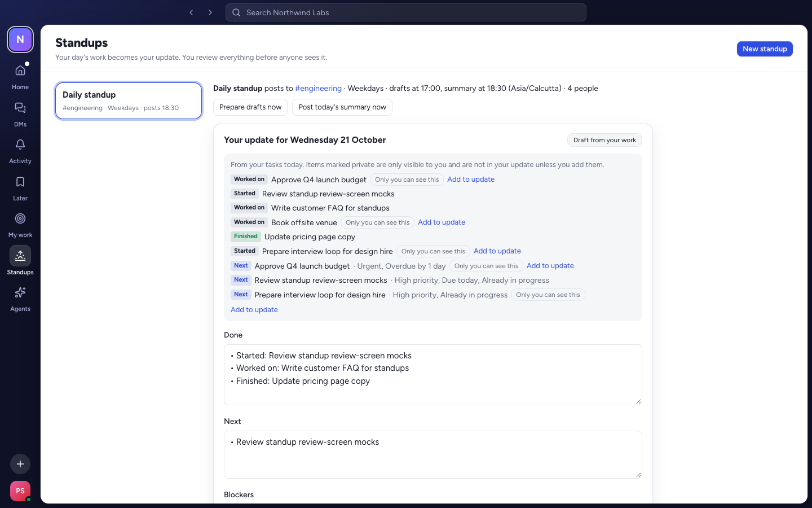
Task: Click the Standups page heading
Action: (x=82, y=43)
